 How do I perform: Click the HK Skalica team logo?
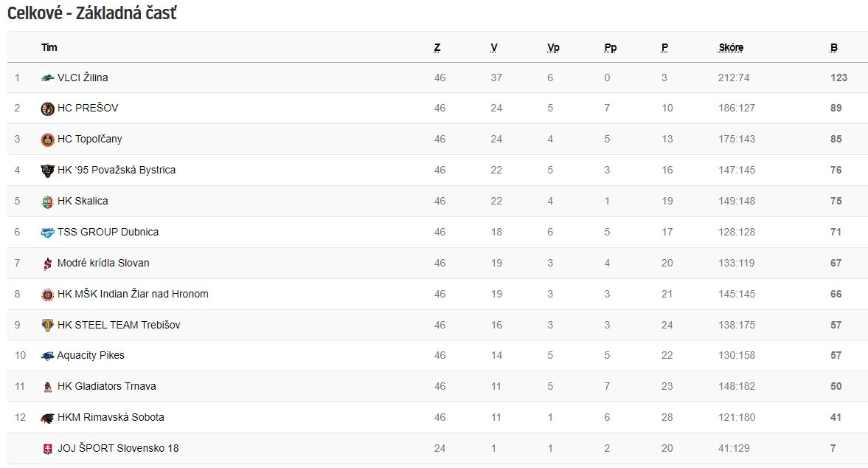[x=48, y=202]
